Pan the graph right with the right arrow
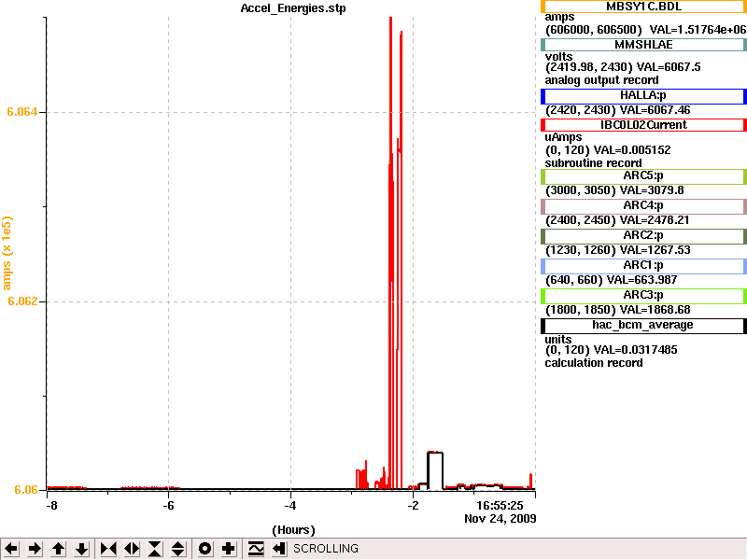 coord(35,549)
